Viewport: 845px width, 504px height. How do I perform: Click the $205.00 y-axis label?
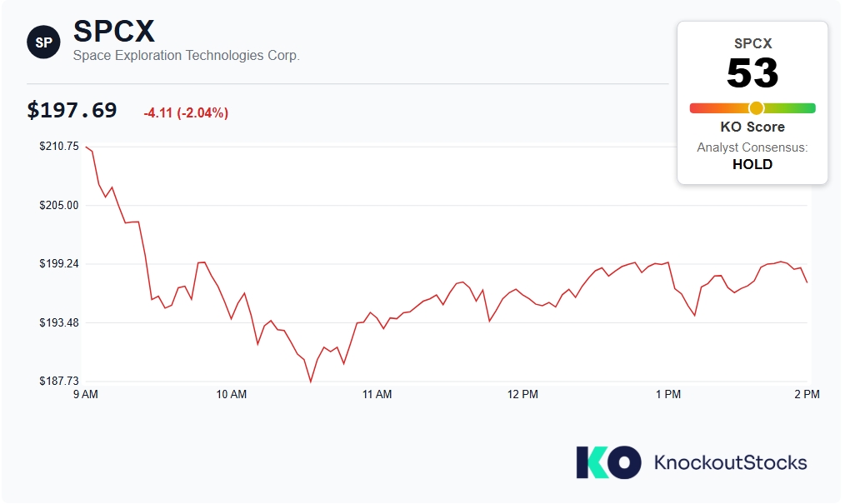click(x=58, y=205)
